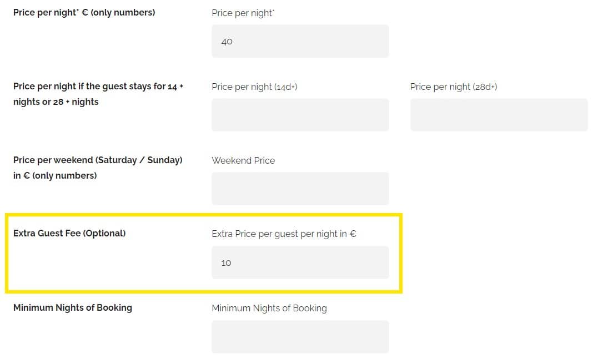This screenshot has height=364, width=603.
Task: Click the small 'Price per night*' field label
Action: coord(243,13)
